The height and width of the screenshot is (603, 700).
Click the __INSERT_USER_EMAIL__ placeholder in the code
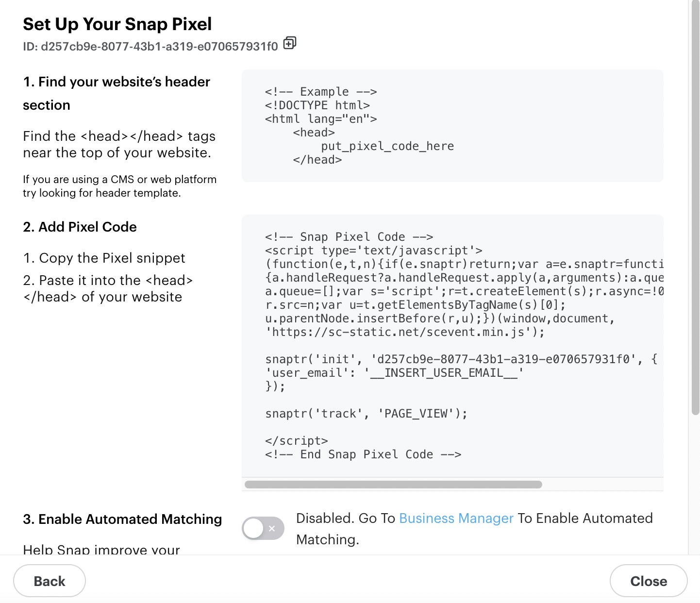pyautogui.click(x=444, y=373)
